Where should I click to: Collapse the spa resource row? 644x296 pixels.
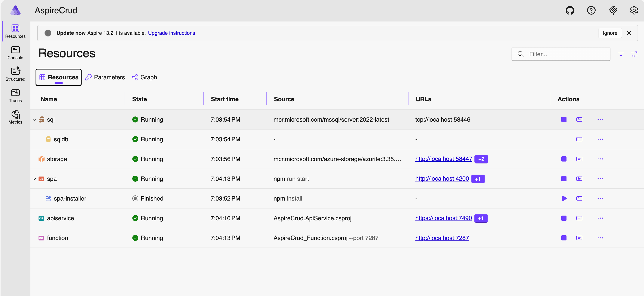(34, 179)
